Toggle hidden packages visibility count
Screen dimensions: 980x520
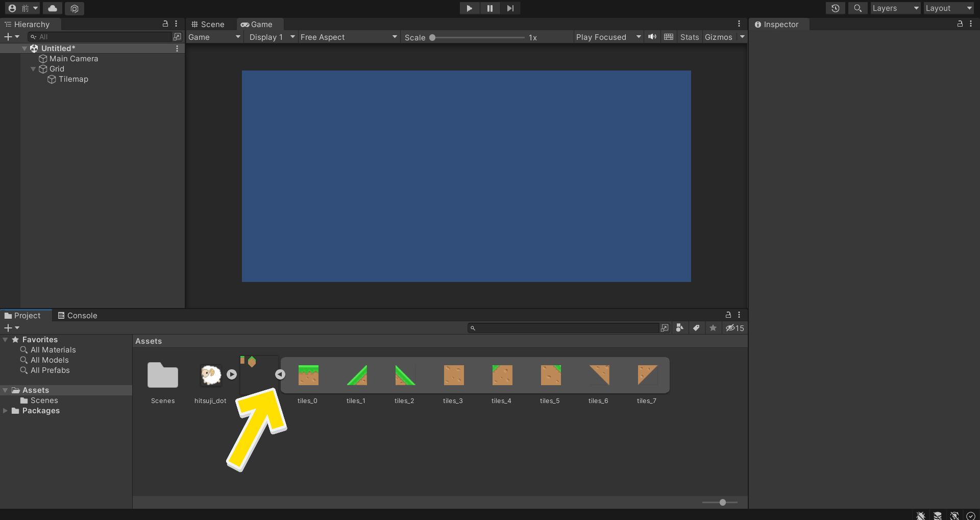tap(735, 328)
